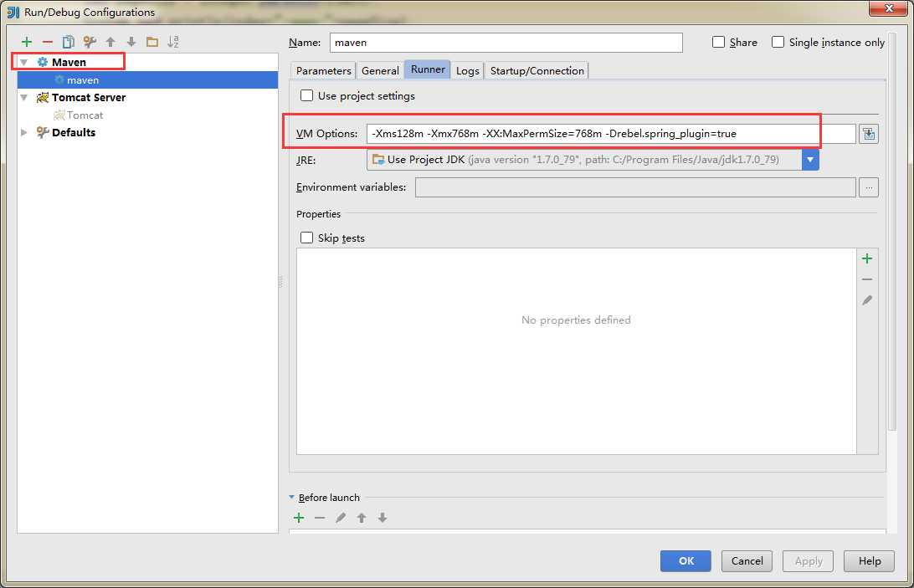Image resolution: width=914 pixels, height=588 pixels.
Task: Click the 'No properties defined' text
Action: [x=576, y=320]
